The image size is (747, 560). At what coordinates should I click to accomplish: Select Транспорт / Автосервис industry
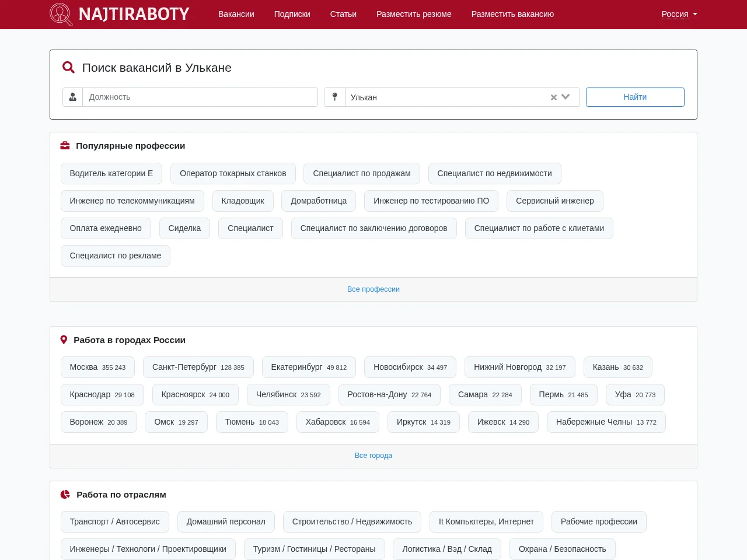click(115, 521)
